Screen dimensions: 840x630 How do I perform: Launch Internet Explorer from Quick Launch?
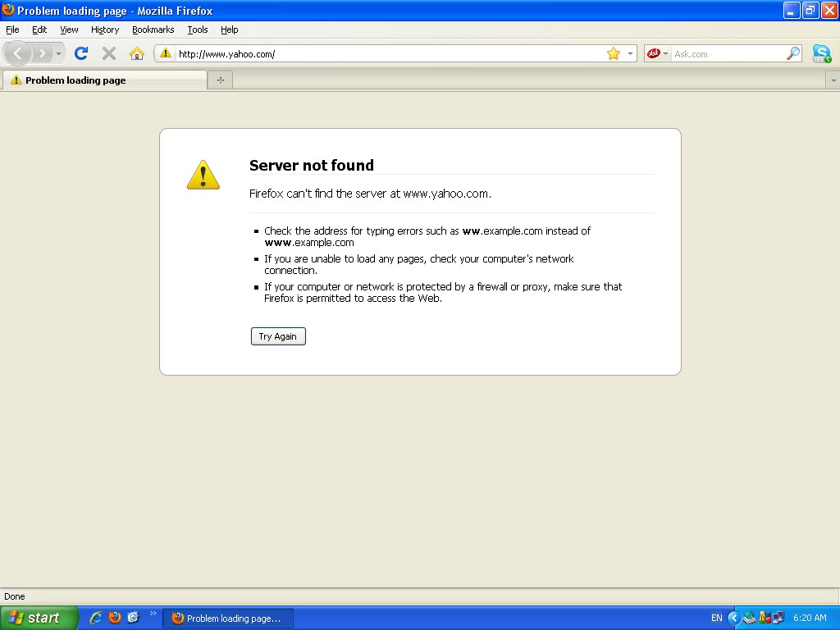[96, 618]
